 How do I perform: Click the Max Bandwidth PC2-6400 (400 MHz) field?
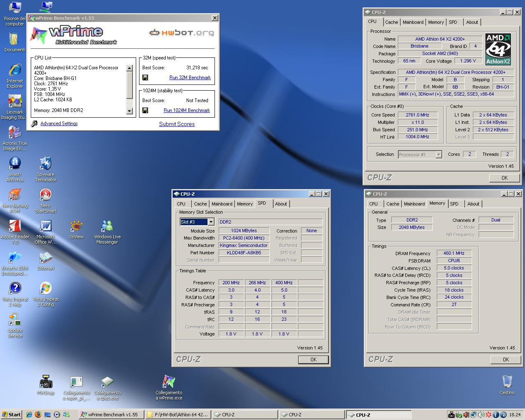244,238
